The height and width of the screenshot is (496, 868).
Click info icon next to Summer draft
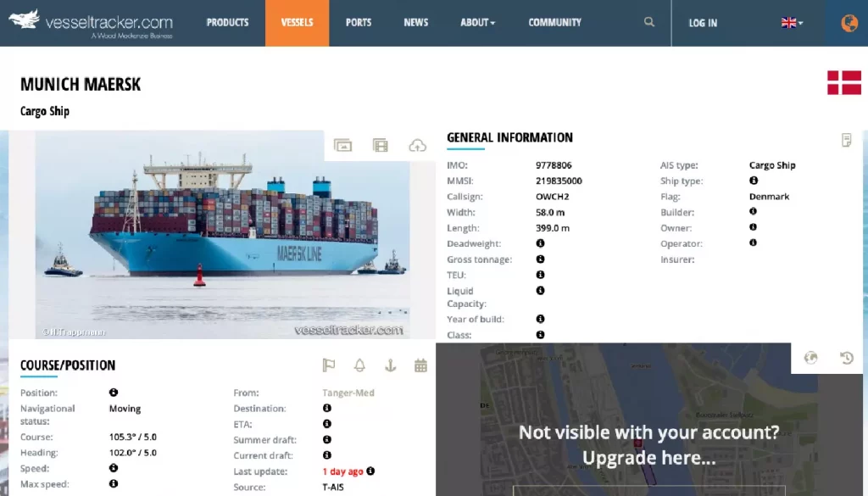pyautogui.click(x=327, y=439)
